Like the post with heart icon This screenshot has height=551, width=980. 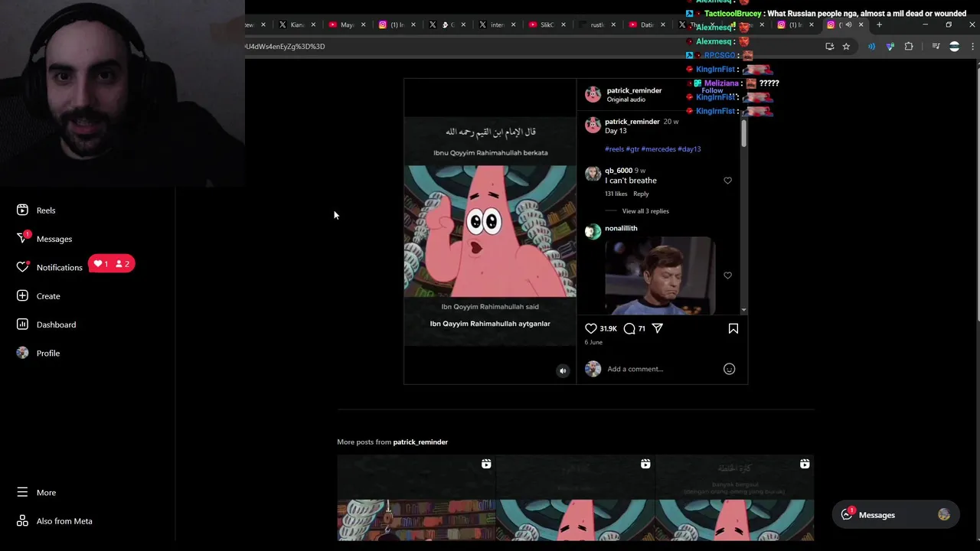[x=591, y=328]
